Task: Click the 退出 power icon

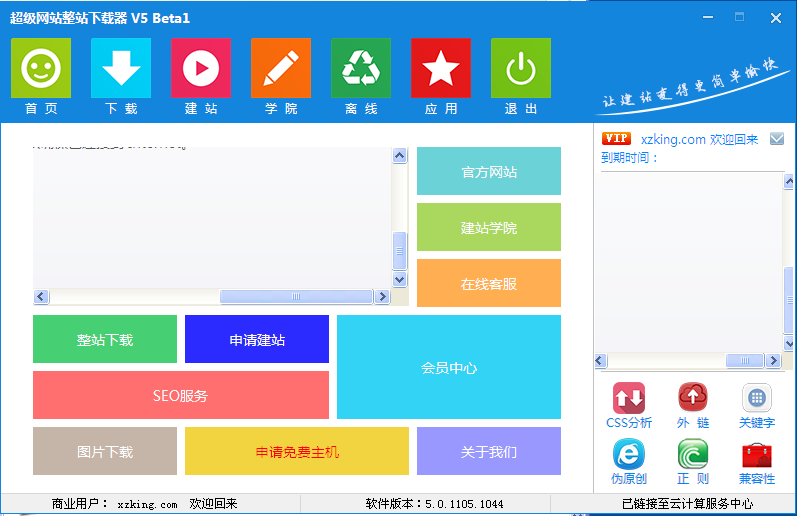Action: [x=521, y=68]
